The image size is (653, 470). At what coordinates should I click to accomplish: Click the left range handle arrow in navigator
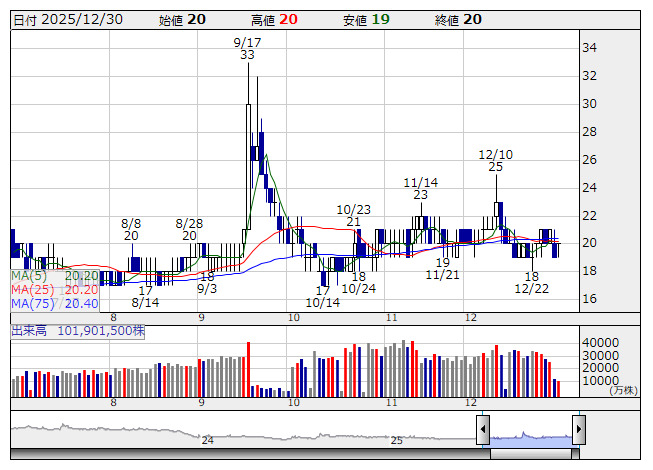click(483, 430)
